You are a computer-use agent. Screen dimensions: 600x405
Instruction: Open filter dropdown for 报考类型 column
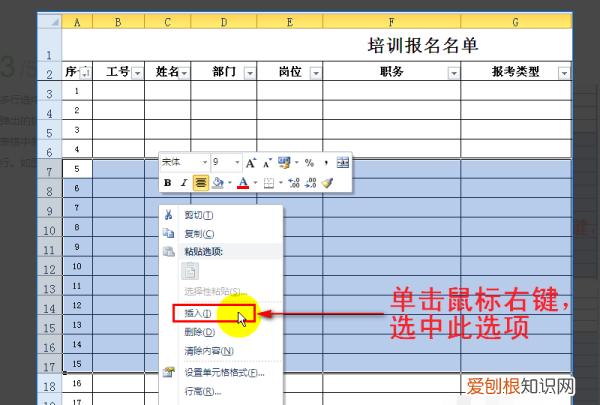(564, 73)
